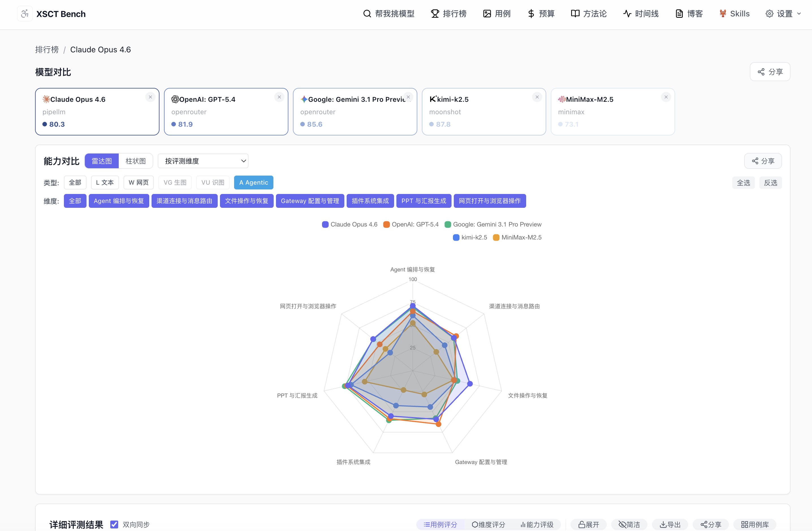This screenshot has height=531, width=812.
Task: Open the Skills lobster icon
Action: click(723, 14)
